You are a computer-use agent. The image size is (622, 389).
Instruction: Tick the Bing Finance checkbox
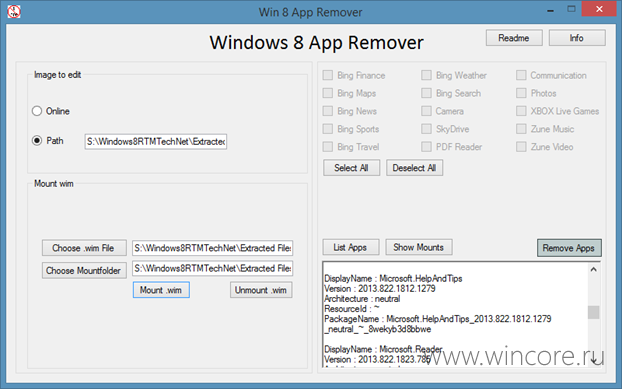pos(328,75)
